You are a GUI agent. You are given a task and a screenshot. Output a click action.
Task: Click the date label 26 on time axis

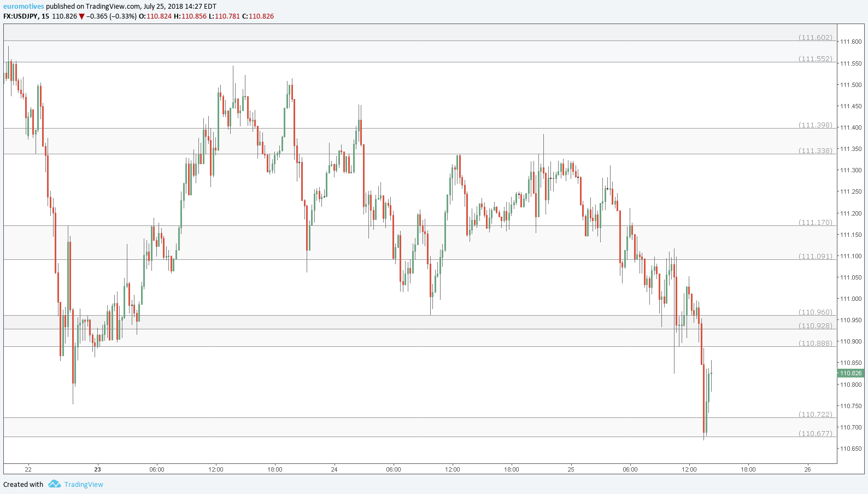pos(807,469)
